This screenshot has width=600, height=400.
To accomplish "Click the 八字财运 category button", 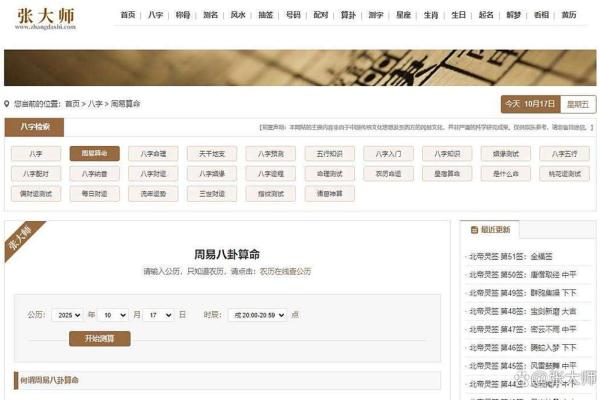I will (x=153, y=174).
